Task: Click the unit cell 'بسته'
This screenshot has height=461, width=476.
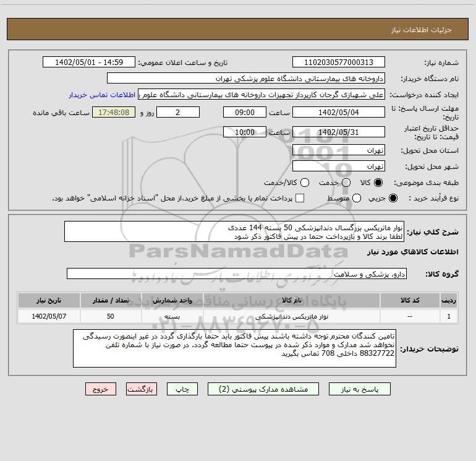Action: click(172, 316)
